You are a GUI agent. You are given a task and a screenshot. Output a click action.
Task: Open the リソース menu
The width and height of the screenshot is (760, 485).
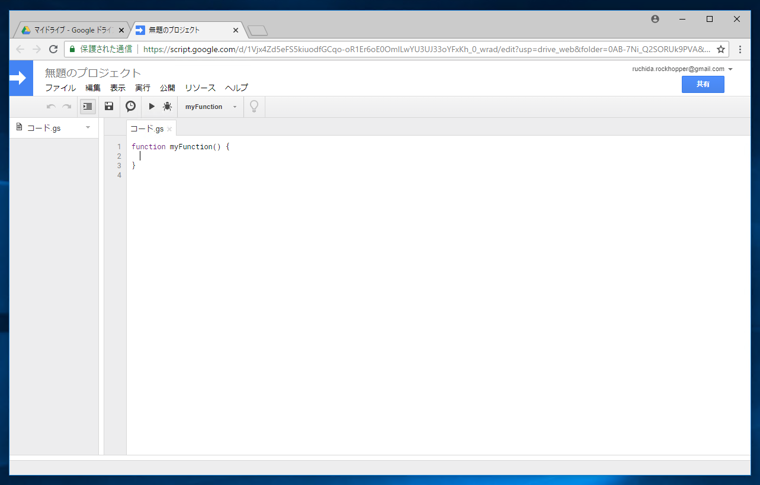click(200, 88)
